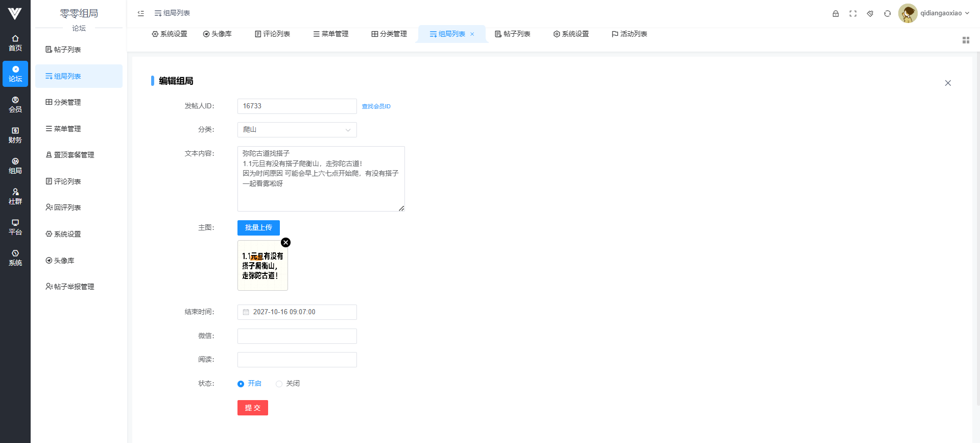Click the 批量上传 button
Viewport: 980px width, 443px height.
258,228
